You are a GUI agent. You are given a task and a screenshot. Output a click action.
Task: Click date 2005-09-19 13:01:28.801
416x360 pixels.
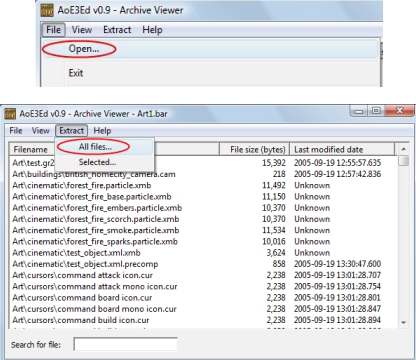337,298
